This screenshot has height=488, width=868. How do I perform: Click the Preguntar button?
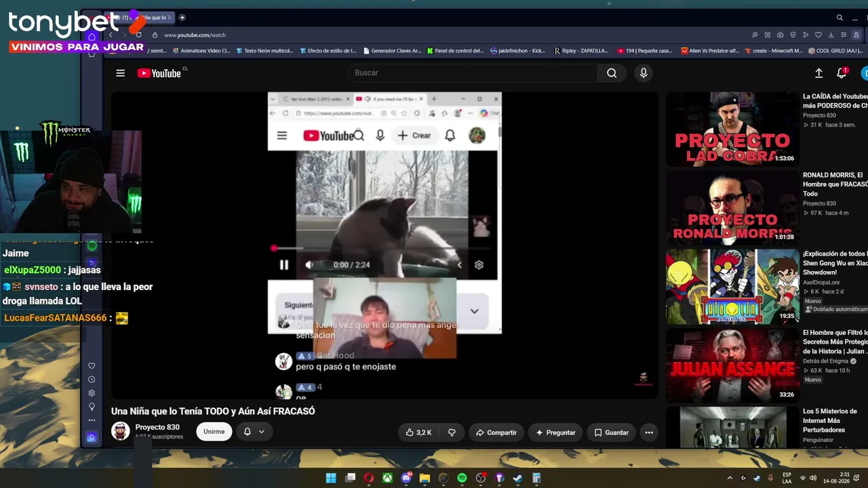point(555,432)
